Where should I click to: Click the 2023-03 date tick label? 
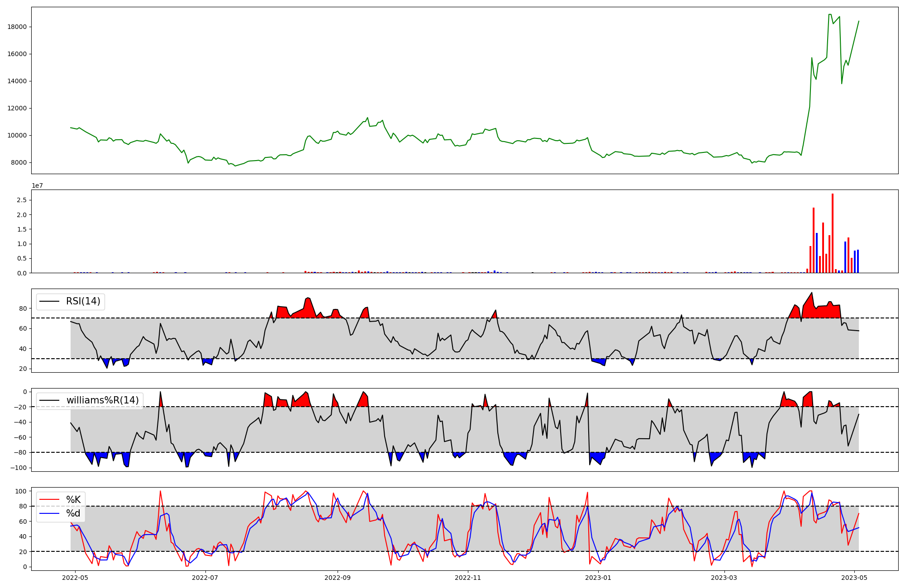point(724,578)
